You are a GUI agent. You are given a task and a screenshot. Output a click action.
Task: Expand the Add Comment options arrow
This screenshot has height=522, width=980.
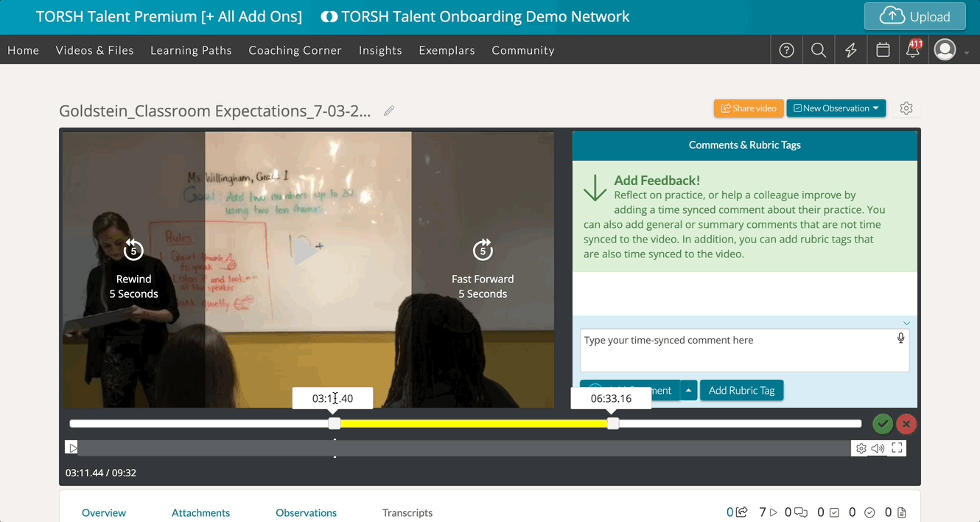(688, 390)
